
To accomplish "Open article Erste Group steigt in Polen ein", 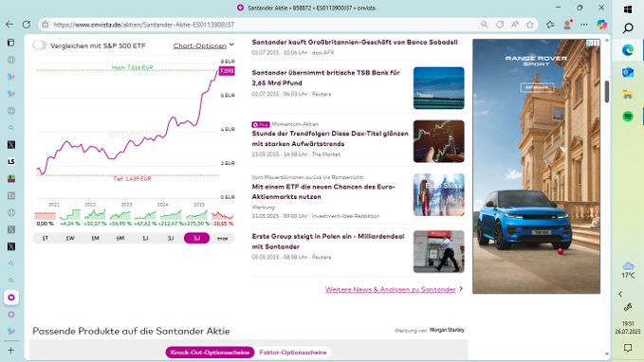I will click(x=328, y=242).
